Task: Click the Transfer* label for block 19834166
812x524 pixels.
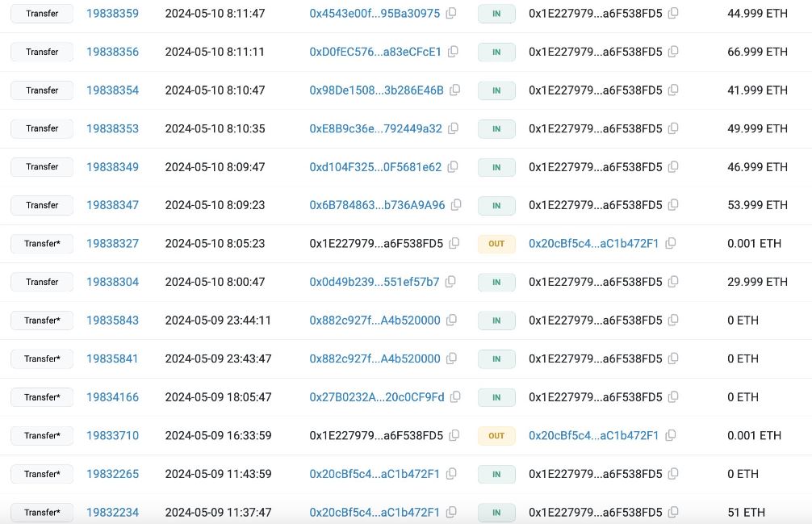Action: click(42, 397)
